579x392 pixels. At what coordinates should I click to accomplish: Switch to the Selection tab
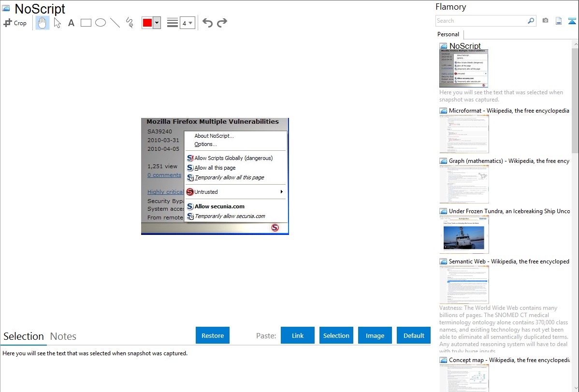click(24, 336)
